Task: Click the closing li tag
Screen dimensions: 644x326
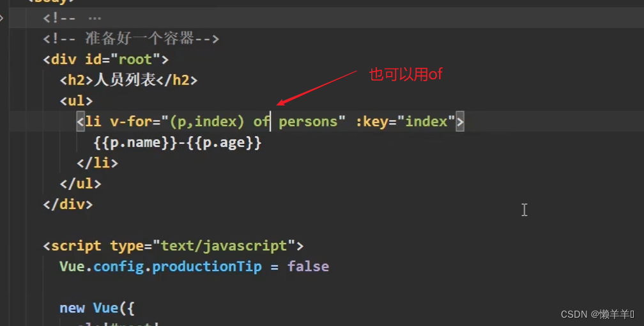Action: click(97, 163)
